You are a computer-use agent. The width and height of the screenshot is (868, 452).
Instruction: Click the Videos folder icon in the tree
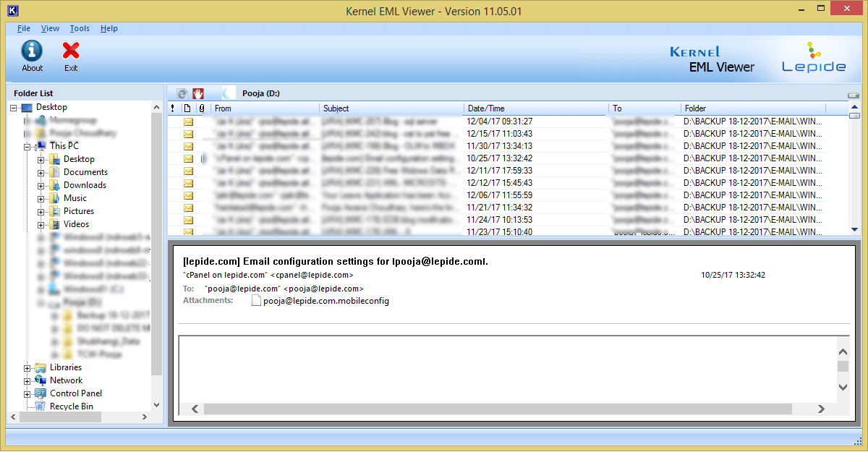pos(54,224)
